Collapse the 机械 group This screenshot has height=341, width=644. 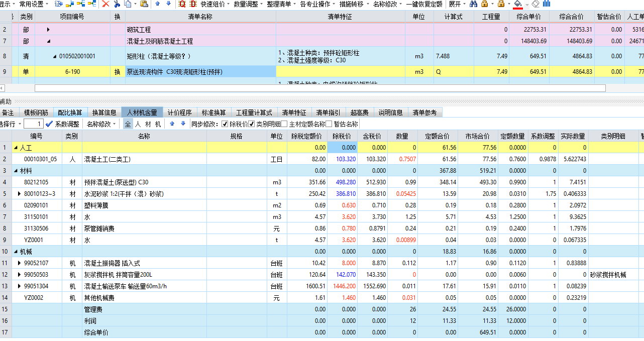click(x=16, y=252)
